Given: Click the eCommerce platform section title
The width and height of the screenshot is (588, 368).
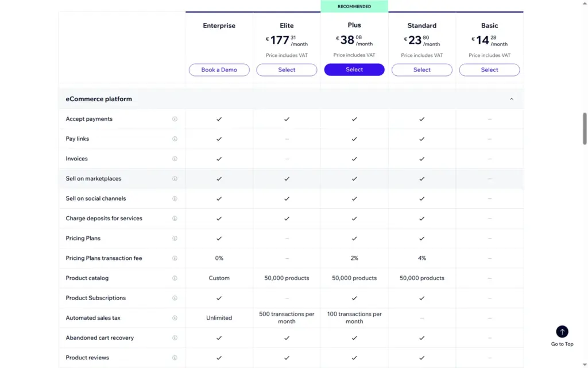Looking at the screenshot, I should tap(99, 99).
